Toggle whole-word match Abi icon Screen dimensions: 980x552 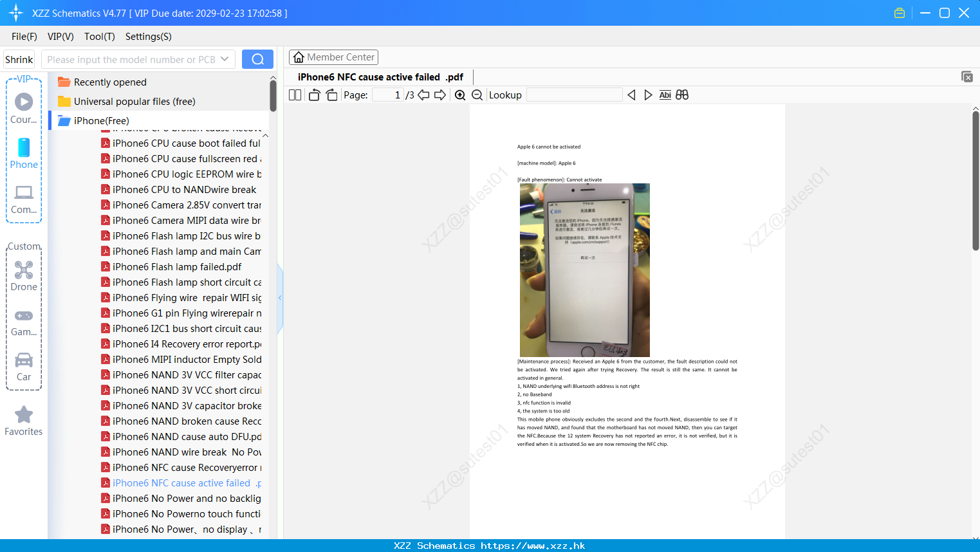click(665, 95)
